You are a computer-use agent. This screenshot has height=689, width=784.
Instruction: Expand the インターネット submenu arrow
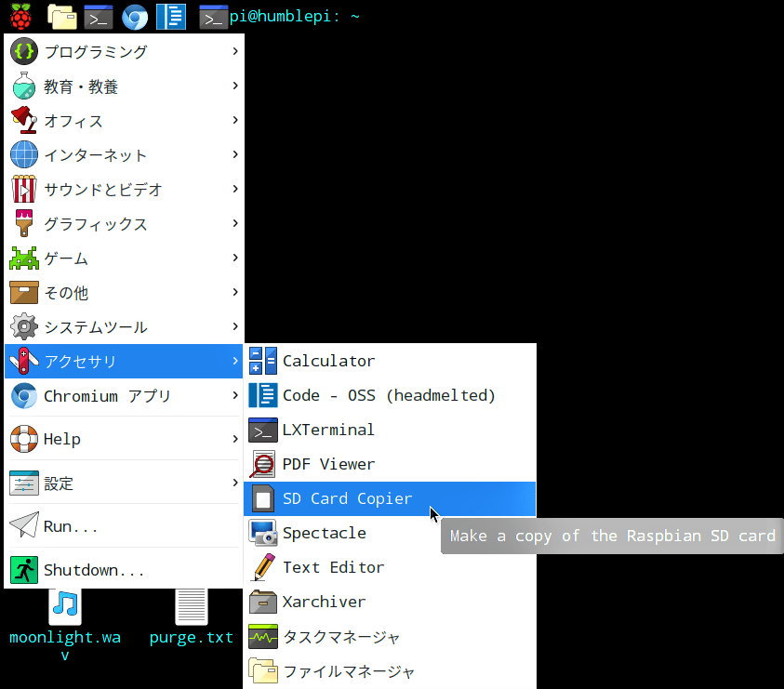(x=235, y=154)
